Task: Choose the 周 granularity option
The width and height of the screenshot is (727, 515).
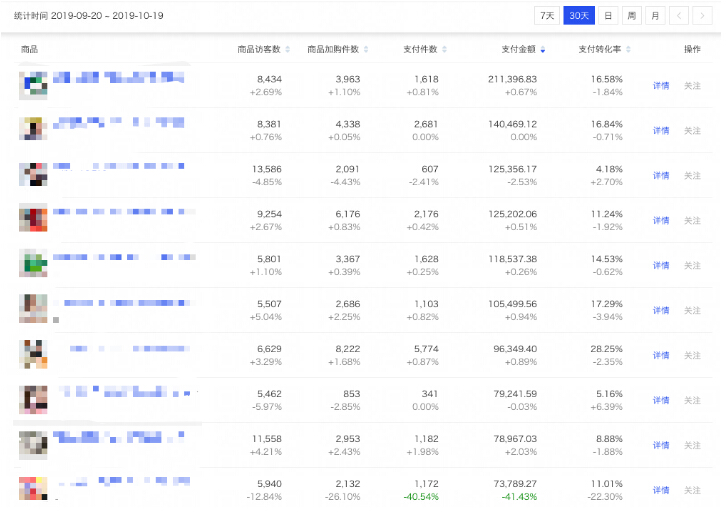Action: [631, 16]
